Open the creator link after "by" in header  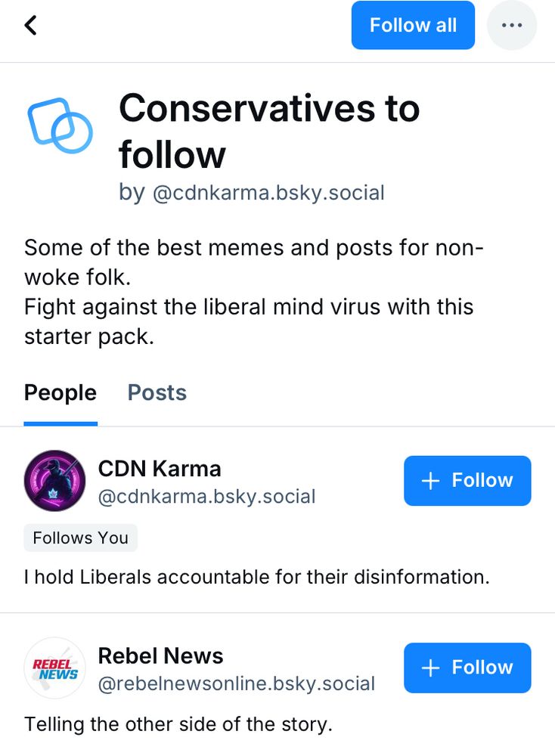click(x=268, y=194)
